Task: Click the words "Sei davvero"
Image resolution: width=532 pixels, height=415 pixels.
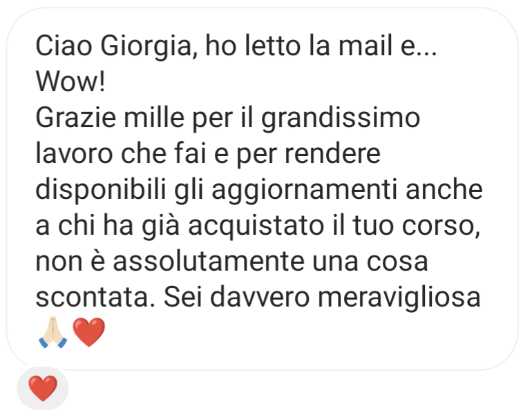Action: (236, 298)
